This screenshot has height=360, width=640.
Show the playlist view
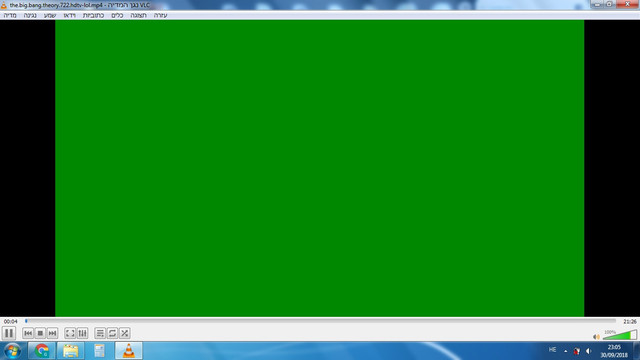(100, 333)
